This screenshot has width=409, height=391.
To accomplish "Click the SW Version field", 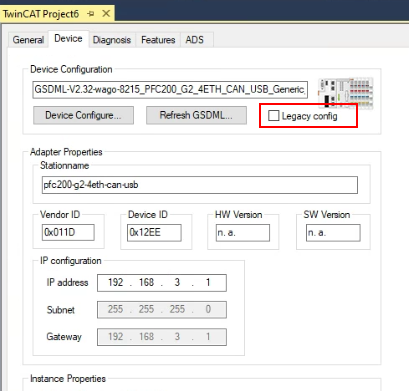I will 333,232.
